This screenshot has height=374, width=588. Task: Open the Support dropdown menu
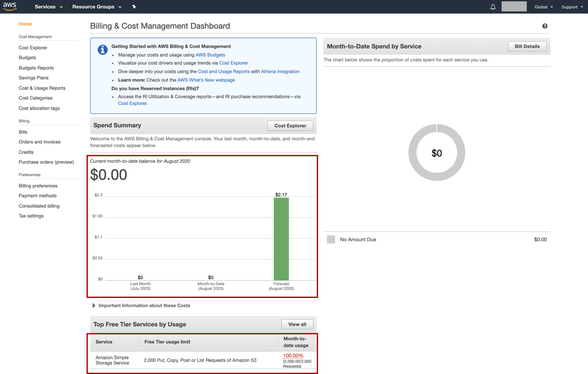[572, 7]
